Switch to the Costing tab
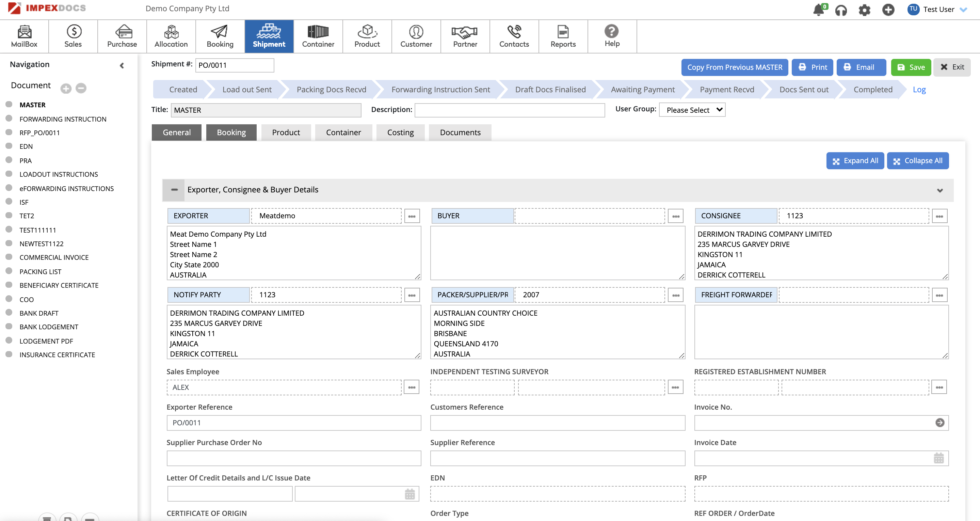Screen dimensions: 980x521 pyautogui.click(x=400, y=132)
